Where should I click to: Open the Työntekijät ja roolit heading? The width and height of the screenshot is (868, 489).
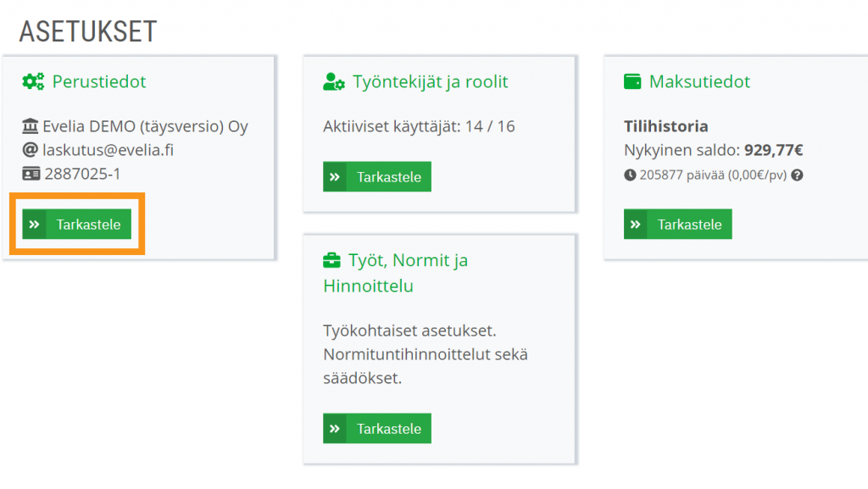click(430, 82)
